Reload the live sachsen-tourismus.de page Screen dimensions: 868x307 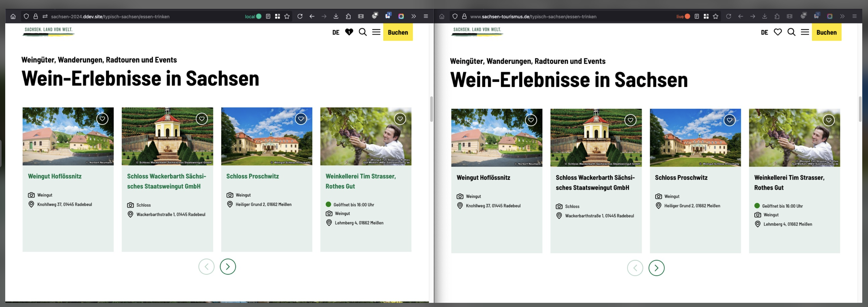pyautogui.click(x=728, y=16)
